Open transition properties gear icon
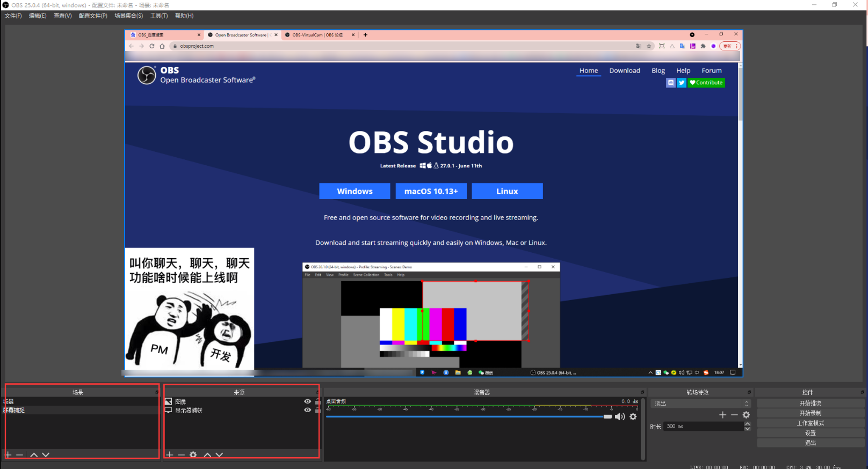 [x=746, y=415]
